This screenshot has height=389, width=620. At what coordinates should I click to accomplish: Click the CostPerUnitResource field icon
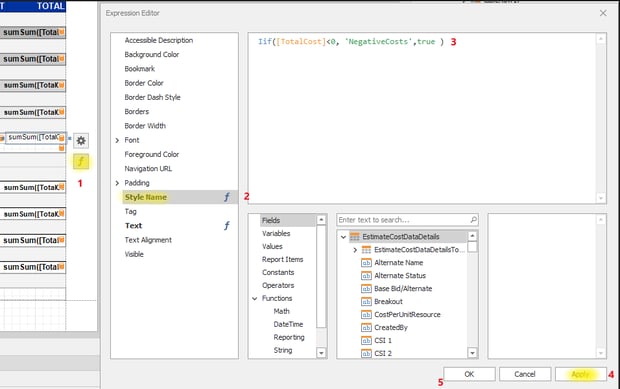[x=366, y=315]
